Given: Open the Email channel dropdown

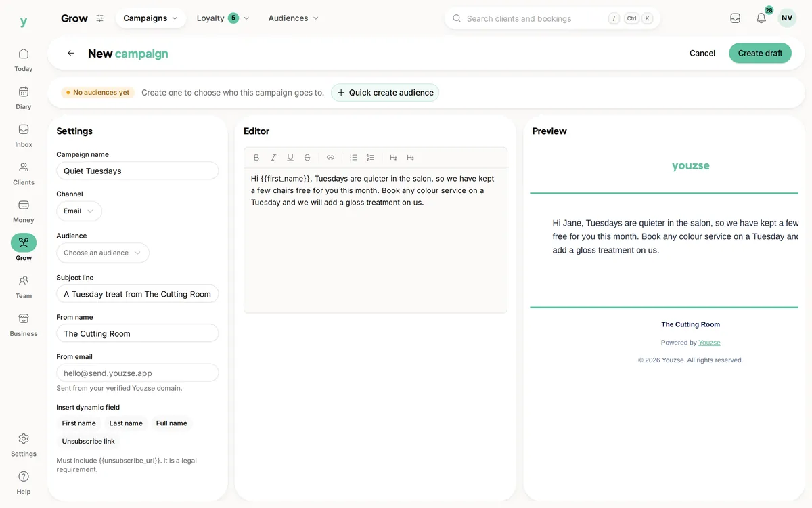Looking at the screenshot, I should click(x=79, y=211).
